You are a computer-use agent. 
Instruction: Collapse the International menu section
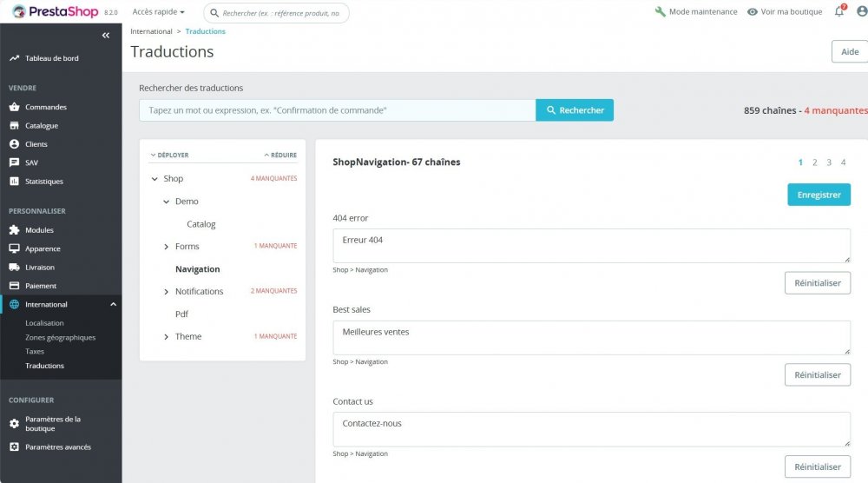click(x=113, y=305)
